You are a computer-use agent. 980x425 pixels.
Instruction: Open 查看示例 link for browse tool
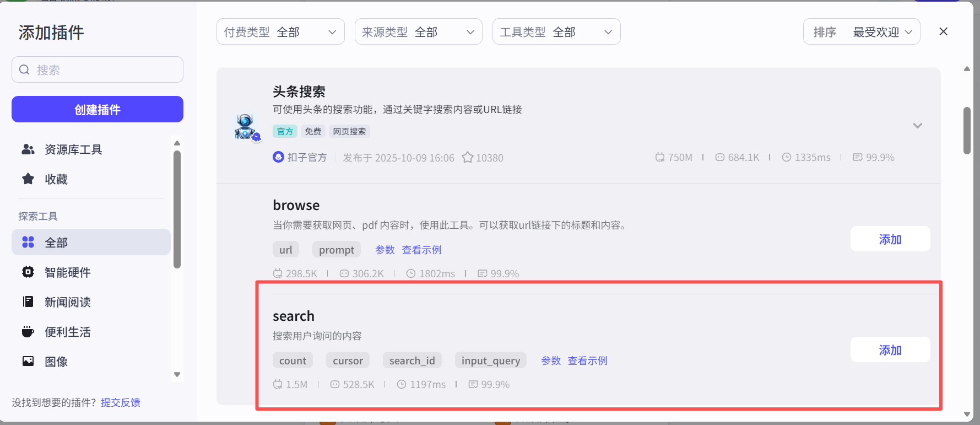[x=422, y=250]
